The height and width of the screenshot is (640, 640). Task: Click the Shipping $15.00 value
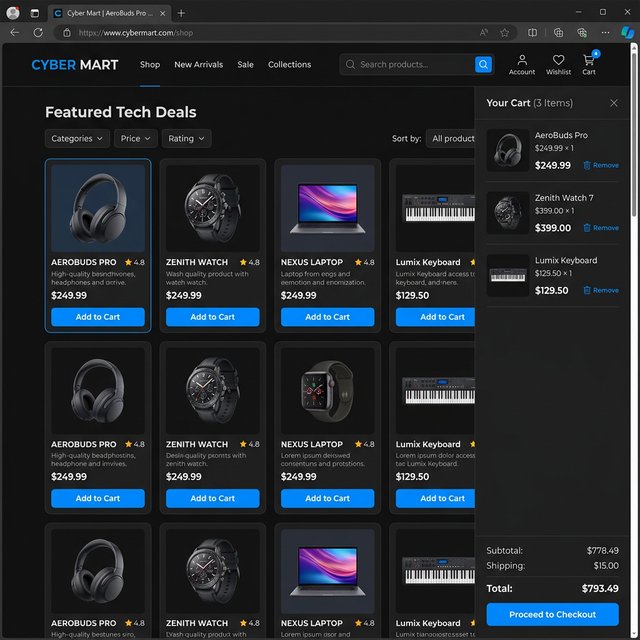606,566
